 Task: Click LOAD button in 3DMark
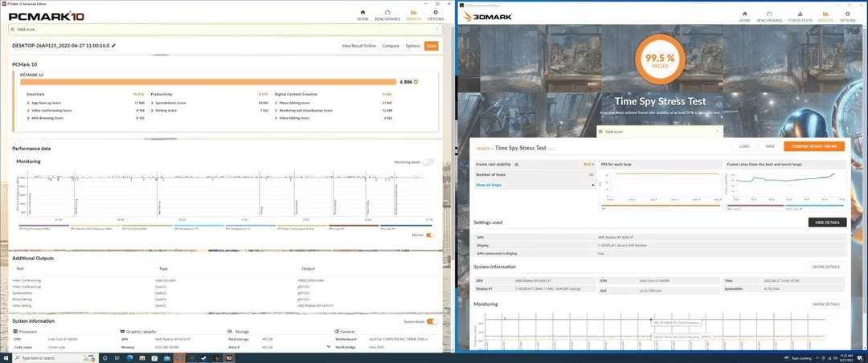click(744, 147)
